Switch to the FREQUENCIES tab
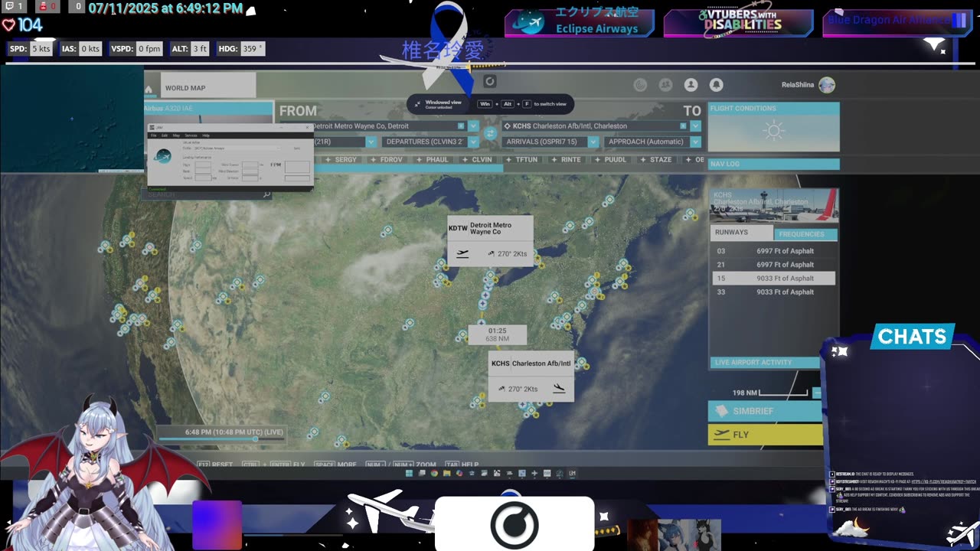This screenshot has height=551, width=980. [x=805, y=234]
